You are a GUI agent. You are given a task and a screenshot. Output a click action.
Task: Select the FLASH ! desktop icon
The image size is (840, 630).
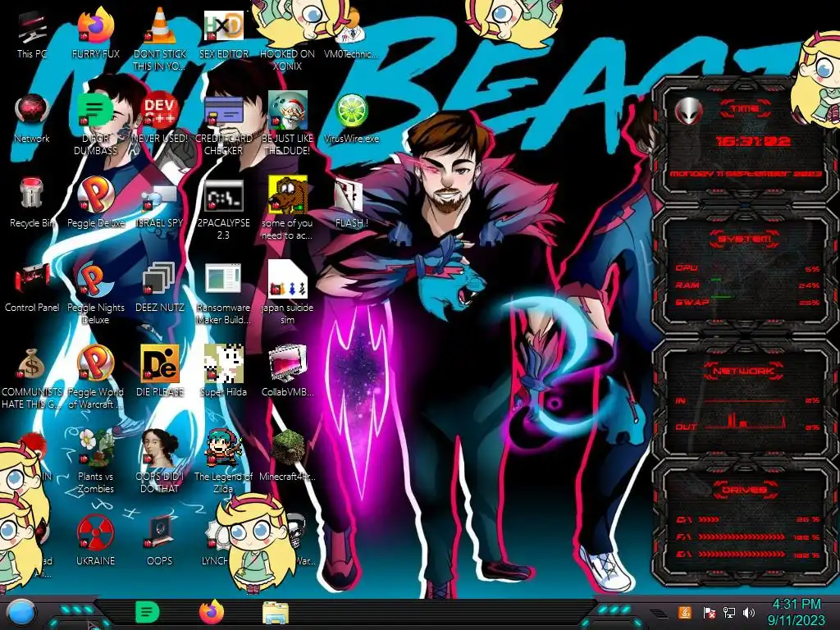click(x=351, y=203)
